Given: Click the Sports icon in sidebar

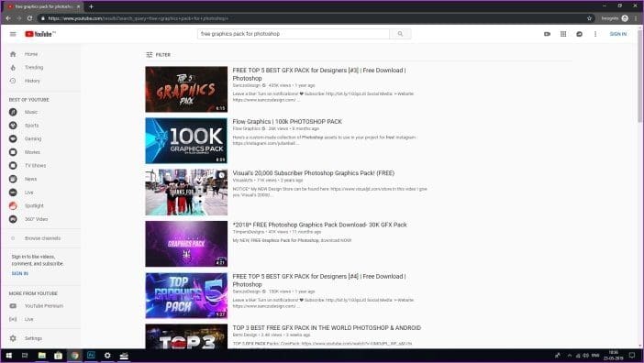Looking at the screenshot, I should coord(13,126).
